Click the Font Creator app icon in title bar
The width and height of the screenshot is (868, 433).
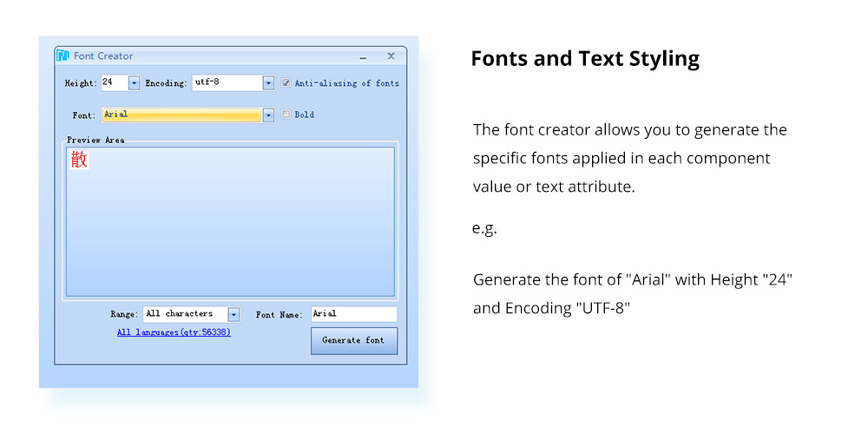tap(62, 56)
